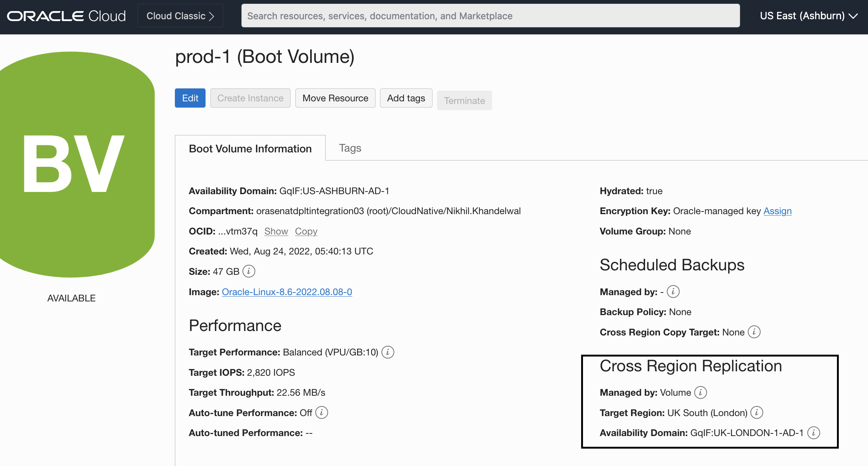The width and height of the screenshot is (868, 466).
Task: Show the full OCID value
Action: (276, 231)
